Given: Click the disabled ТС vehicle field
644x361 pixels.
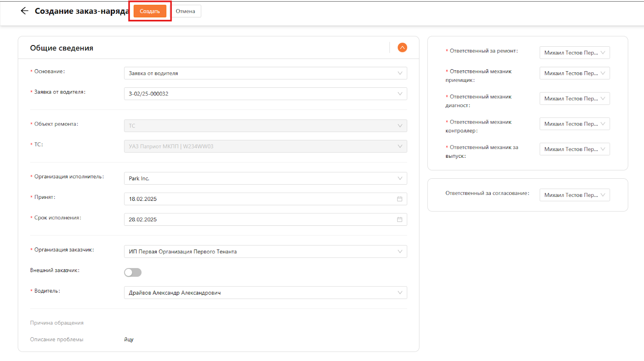Looking at the screenshot, I should [258, 146].
